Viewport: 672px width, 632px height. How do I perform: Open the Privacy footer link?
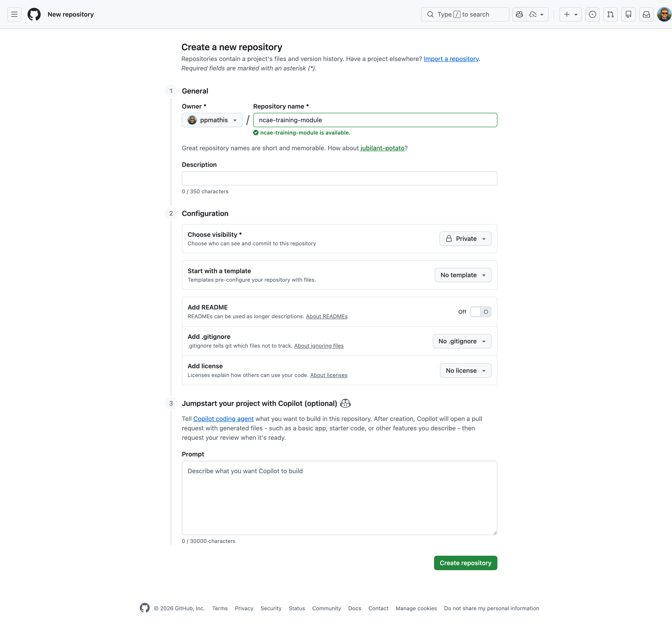(244, 608)
